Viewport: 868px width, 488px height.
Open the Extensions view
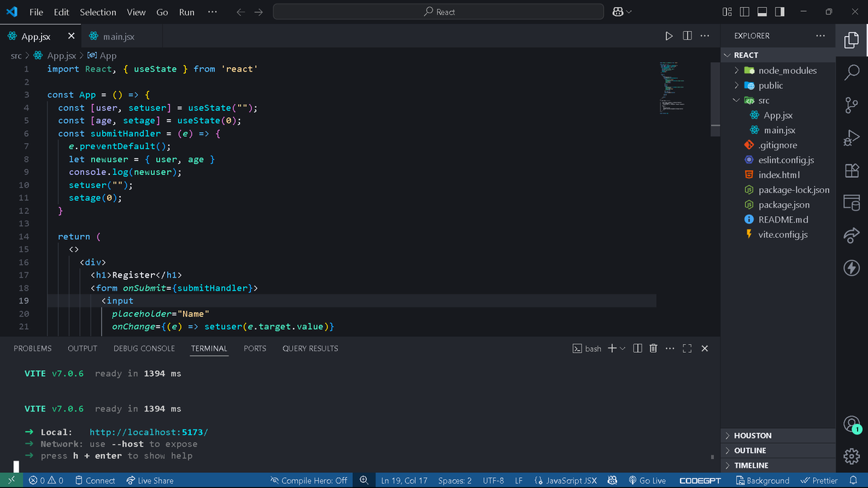(851, 171)
